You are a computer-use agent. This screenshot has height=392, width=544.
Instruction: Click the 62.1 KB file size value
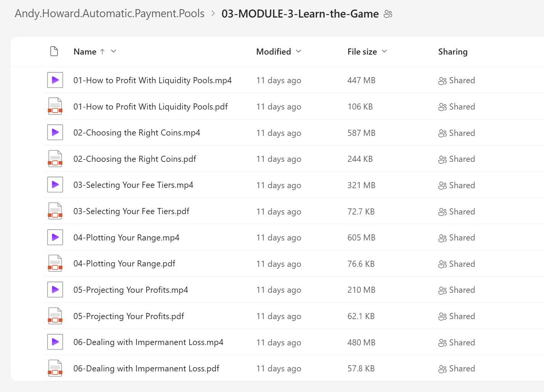pyautogui.click(x=361, y=316)
